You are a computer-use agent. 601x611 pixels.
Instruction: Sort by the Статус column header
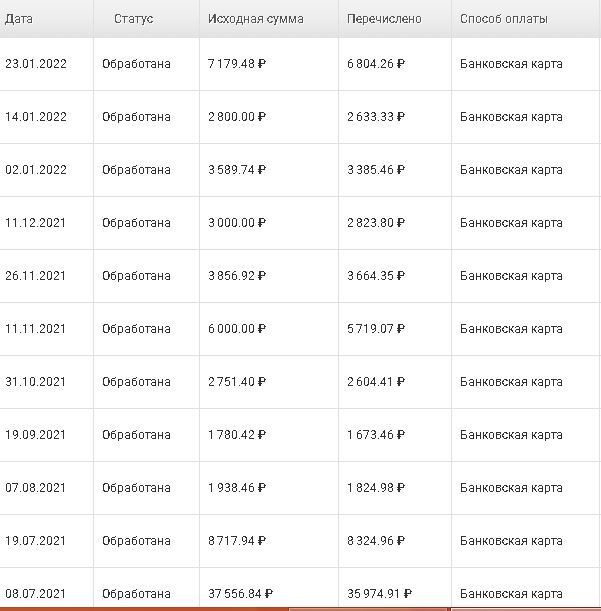click(134, 19)
